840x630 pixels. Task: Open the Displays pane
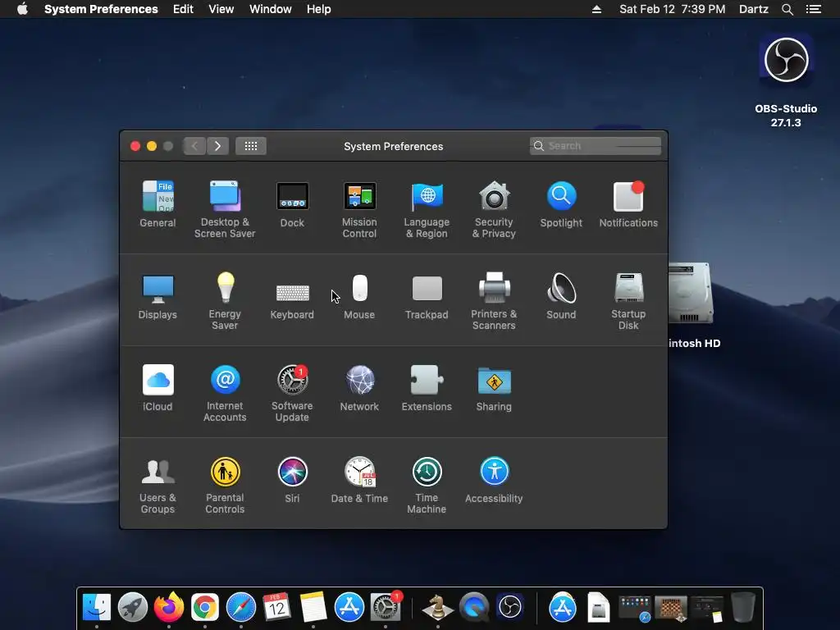[x=157, y=296]
